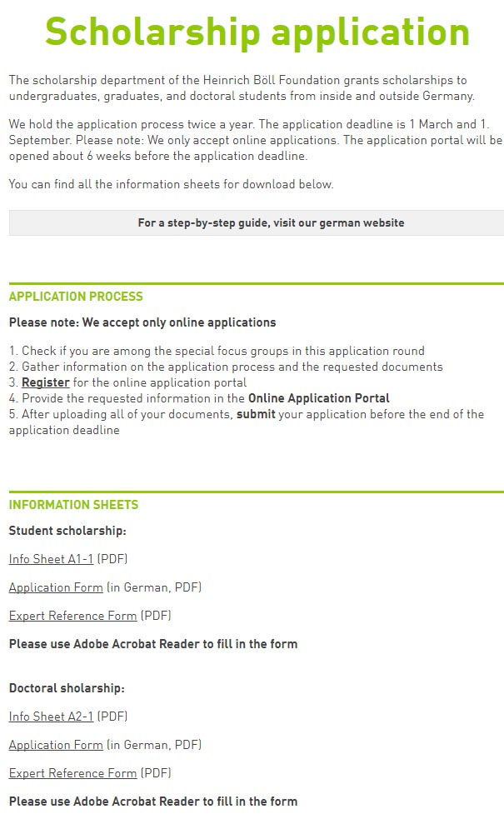
Task: Click step 1 about special focus groups
Action: pos(217,351)
